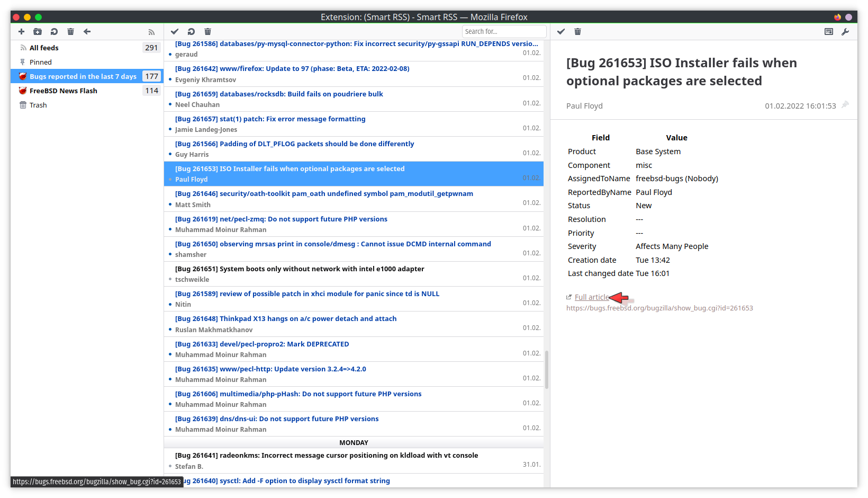Open the FreeBSD News Flash feed

coord(63,91)
